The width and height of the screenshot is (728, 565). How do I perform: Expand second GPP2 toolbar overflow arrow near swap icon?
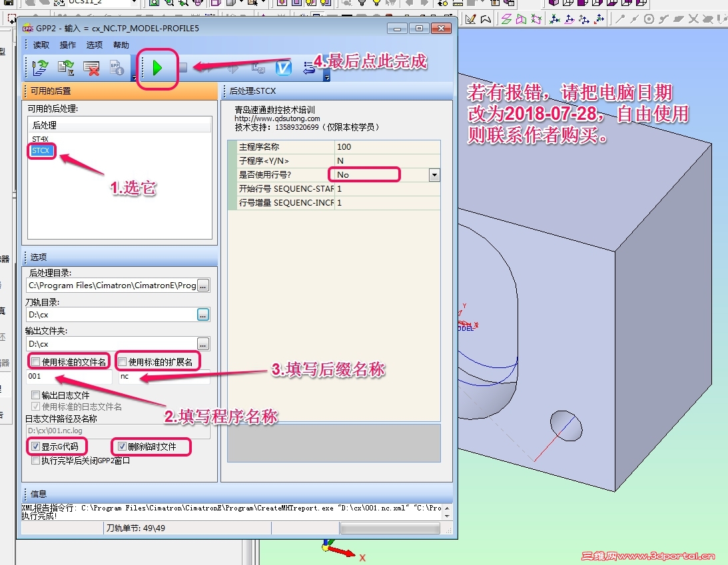[x=327, y=78]
